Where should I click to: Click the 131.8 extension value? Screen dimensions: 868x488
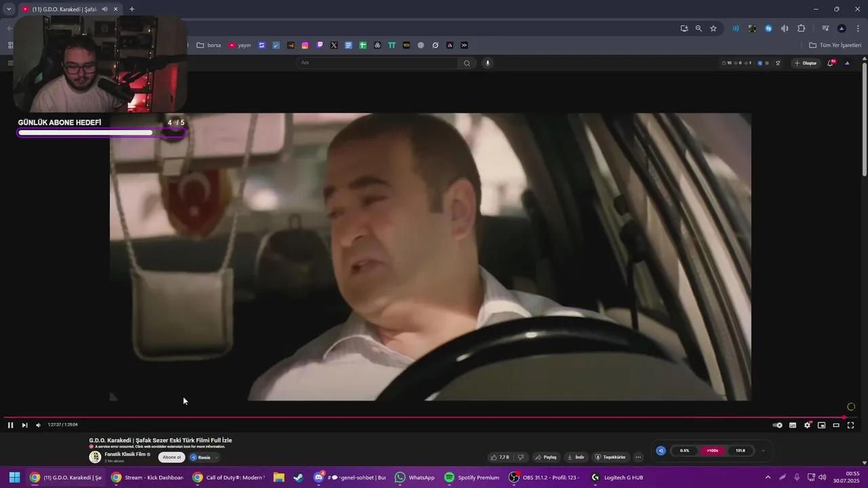(741, 451)
